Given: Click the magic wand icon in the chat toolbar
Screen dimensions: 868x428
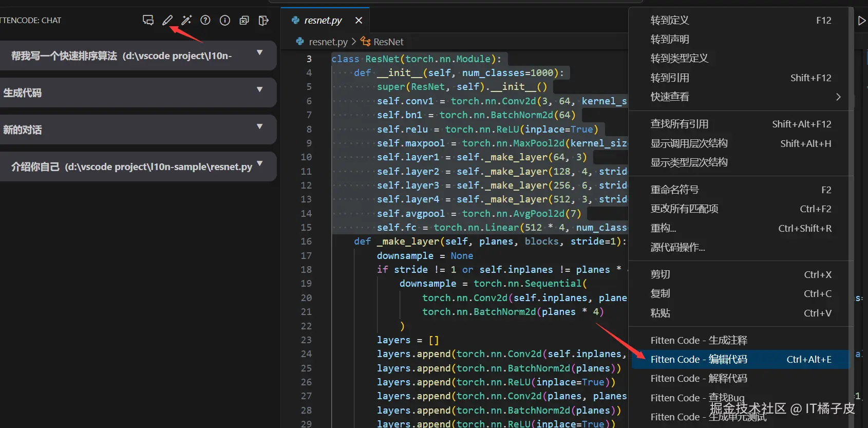Looking at the screenshot, I should point(186,20).
